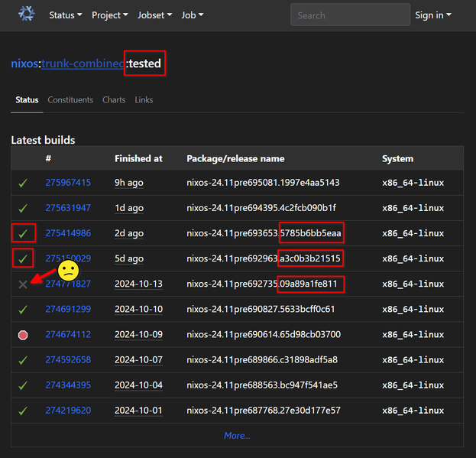
Task: Open the Jobset dropdown
Action: [155, 15]
